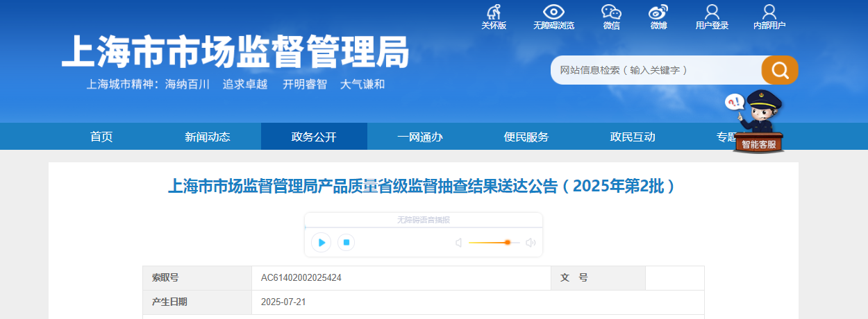The image size is (868, 319).
Task: Go to 首页 in navigation bar
Action: click(101, 137)
